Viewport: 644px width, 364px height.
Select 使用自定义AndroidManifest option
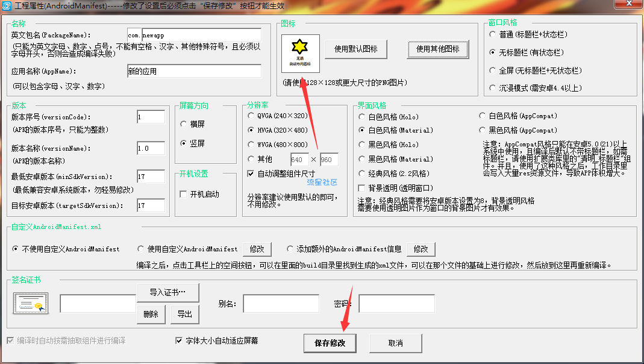(188, 249)
